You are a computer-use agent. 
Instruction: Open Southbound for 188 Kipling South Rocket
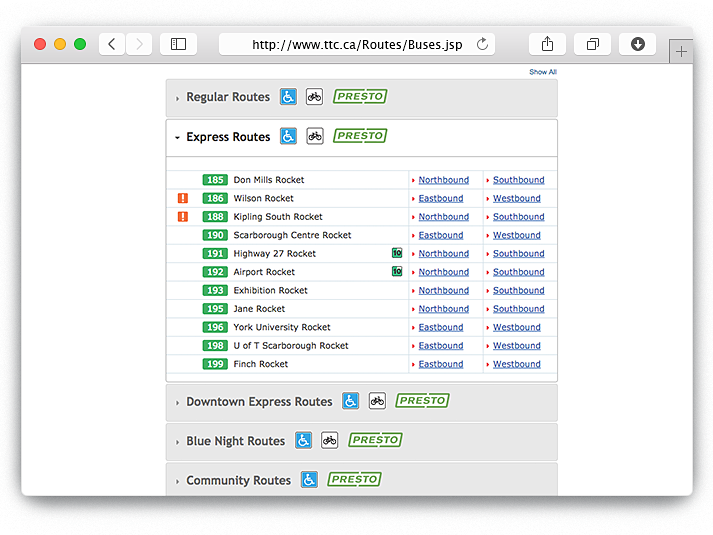pyautogui.click(x=518, y=217)
